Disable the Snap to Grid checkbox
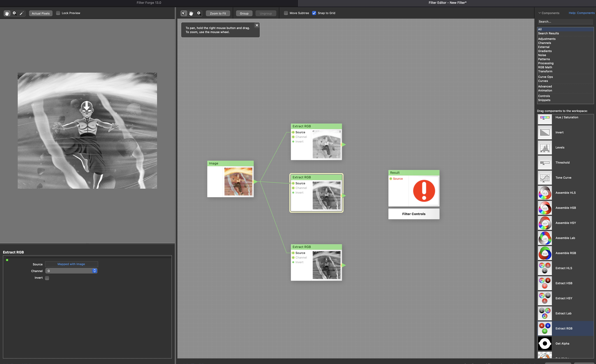Viewport: 596px width, 364px height. [314, 13]
